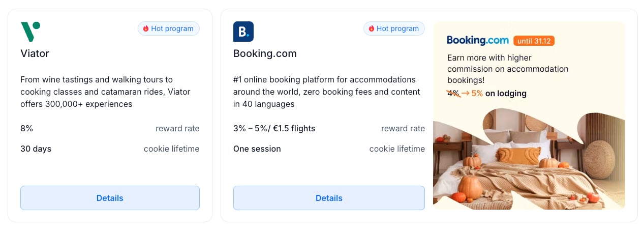
Task: Select the Viator Hot program badge
Action: click(169, 29)
